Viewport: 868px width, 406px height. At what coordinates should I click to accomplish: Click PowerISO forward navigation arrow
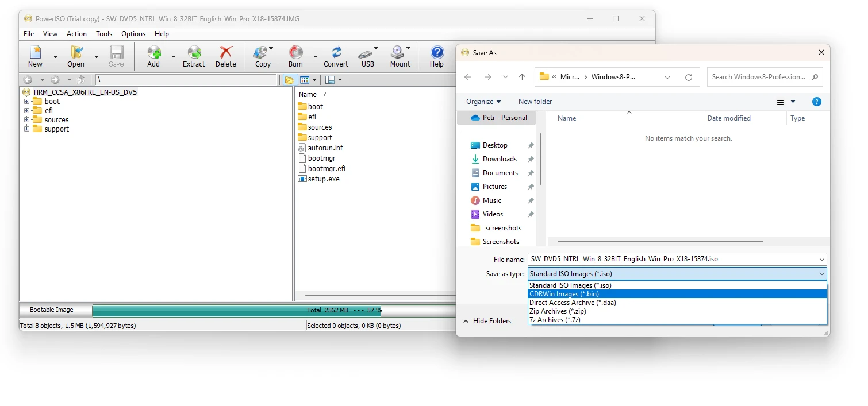pyautogui.click(x=55, y=80)
